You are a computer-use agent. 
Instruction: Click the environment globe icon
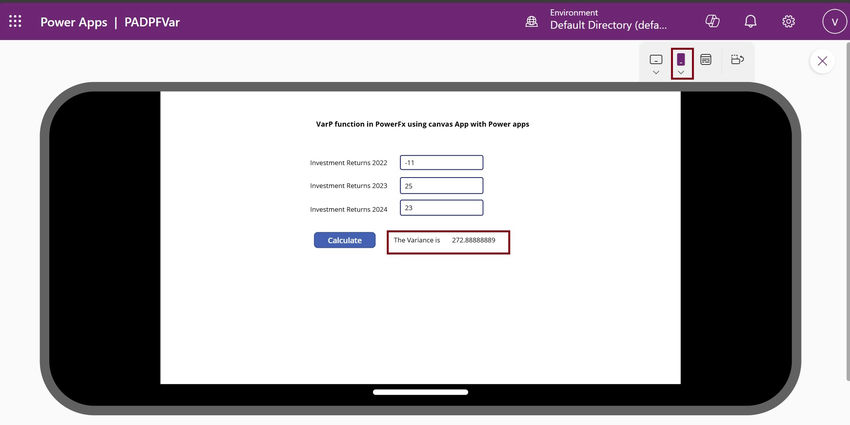[x=532, y=22]
